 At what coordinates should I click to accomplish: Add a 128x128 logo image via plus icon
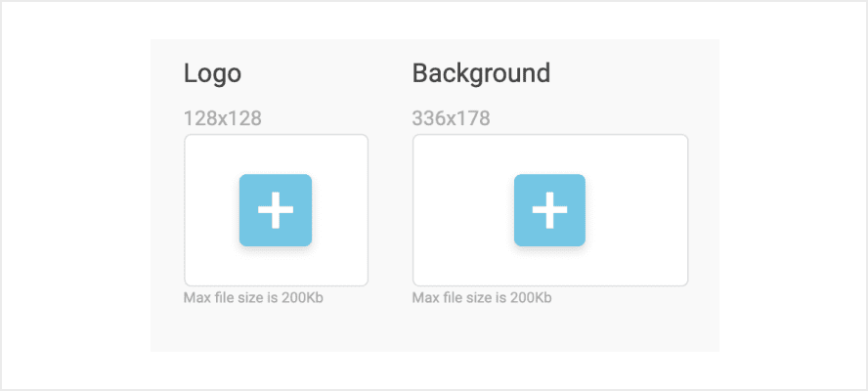coord(276,210)
